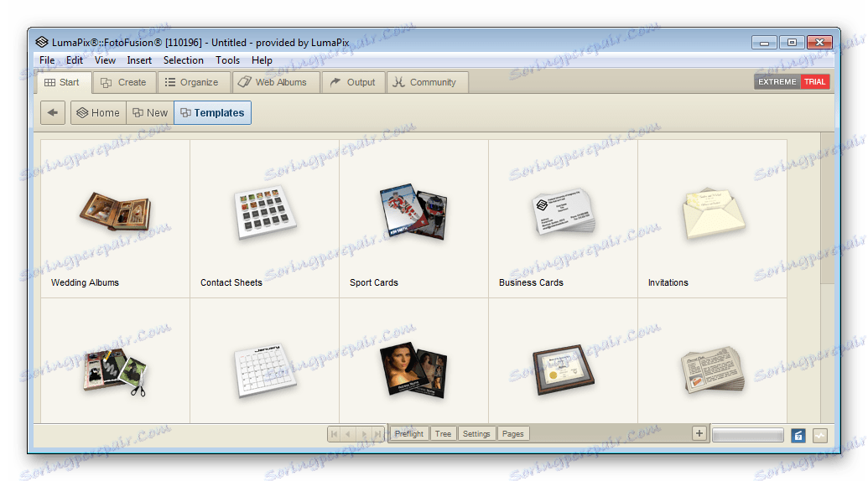The height and width of the screenshot is (481, 868).
Task: Open the Contact Sheets template icon
Action: coord(265,212)
